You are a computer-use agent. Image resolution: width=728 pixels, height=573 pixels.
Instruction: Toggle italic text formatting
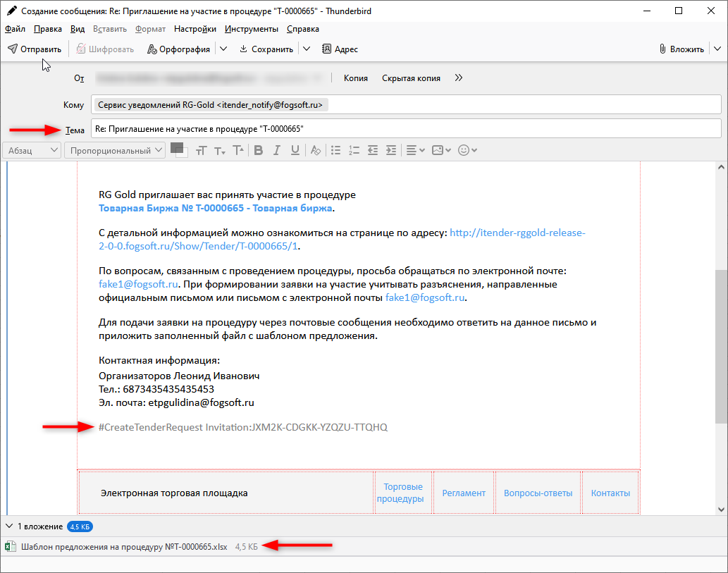point(277,150)
